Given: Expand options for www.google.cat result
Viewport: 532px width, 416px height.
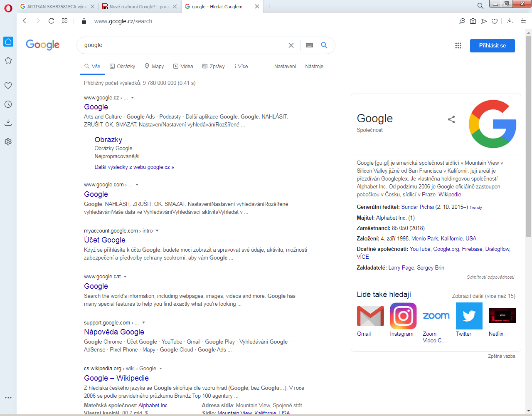Looking at the screenshot, I should (125, 277).
